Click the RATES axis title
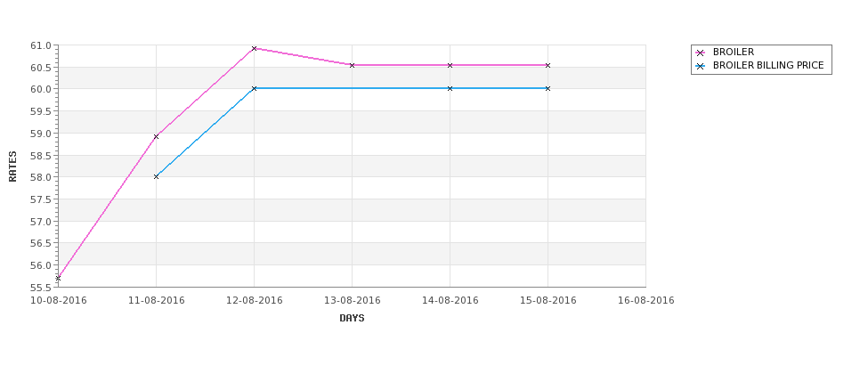The image size is (868, 382). pyautogui.click(x=12, y=167)
